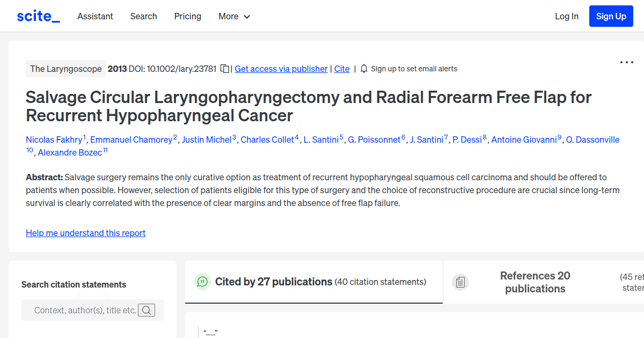The image size is (644, 338).
Task: Click Get access via publisher link
Action: [281, 69]
